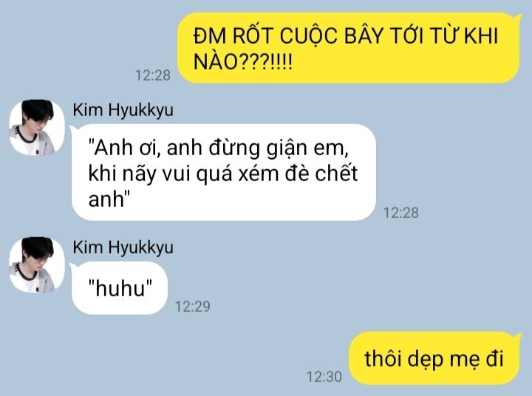The height and width of the screenshot is (396, 532).
Task: Click the Kim Hyukkyu name above "Anh ơi" bubble
Action: pyautogui.click(x=123, y=110)
